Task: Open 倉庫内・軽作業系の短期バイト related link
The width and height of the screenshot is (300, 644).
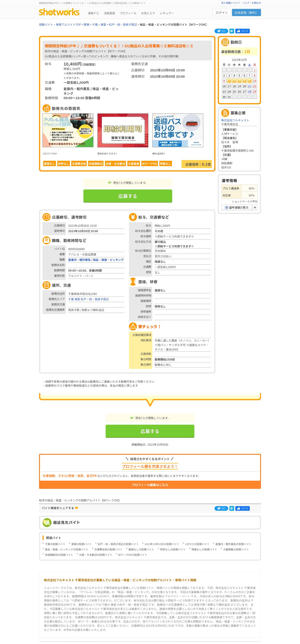Action: [x=233, y=544]
